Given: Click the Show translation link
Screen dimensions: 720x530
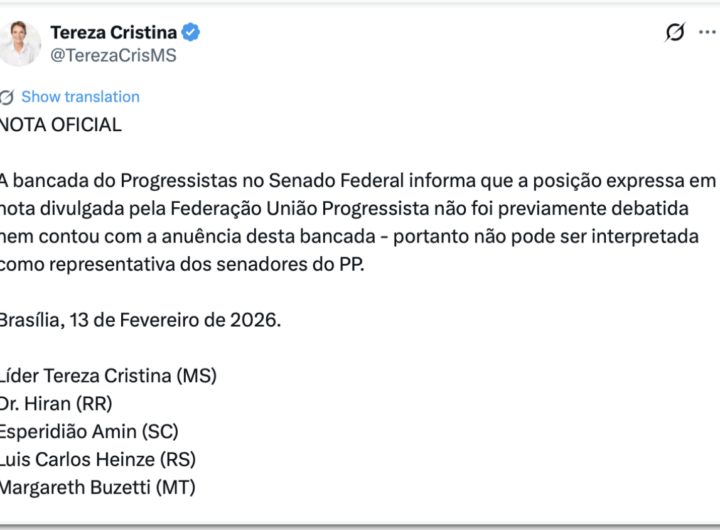Looking at the screenshot, I should (x=80, y=97).
